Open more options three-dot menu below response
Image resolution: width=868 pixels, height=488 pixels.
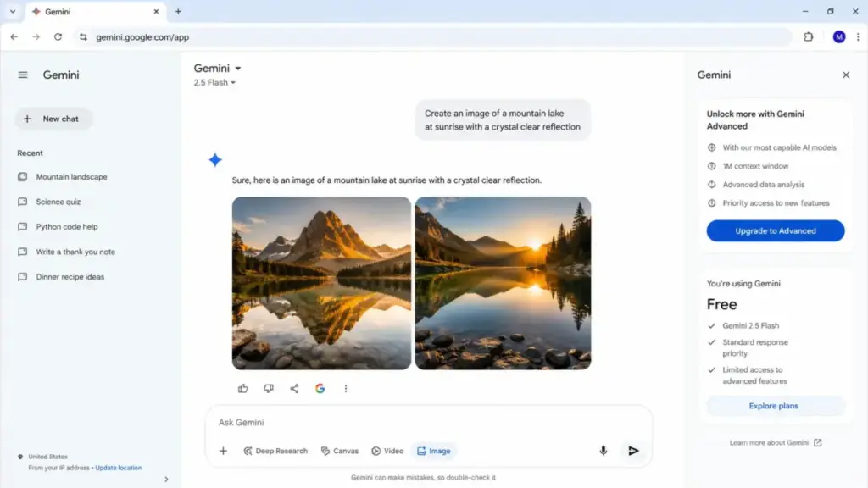(x=346, y=388)
